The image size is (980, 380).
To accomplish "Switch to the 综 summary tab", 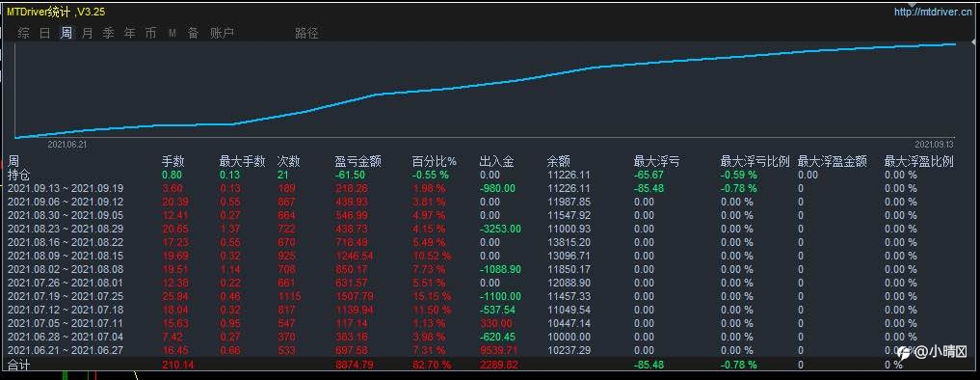I will [x=23, y=33].
